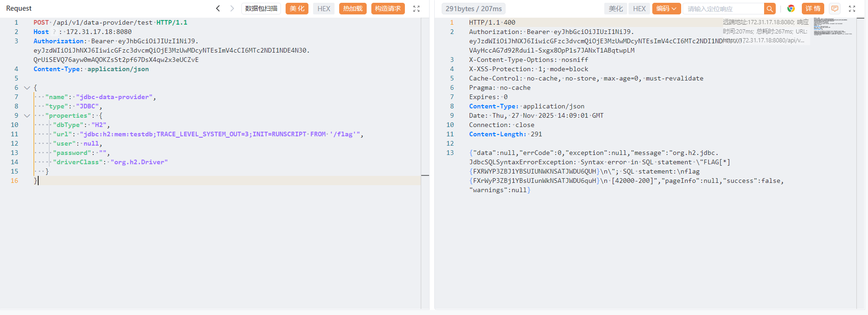Click the response code minimap thumbnail
This screenshot has height=315, width=868.
tap(833, 27)
